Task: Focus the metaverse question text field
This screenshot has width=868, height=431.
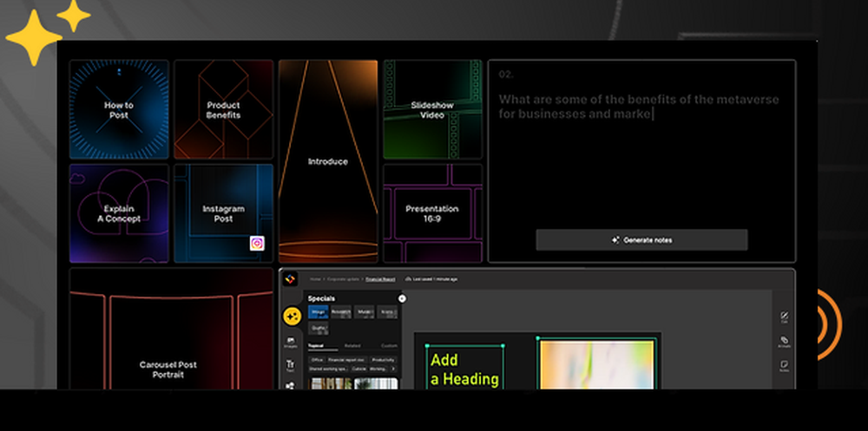Action: 639,107
